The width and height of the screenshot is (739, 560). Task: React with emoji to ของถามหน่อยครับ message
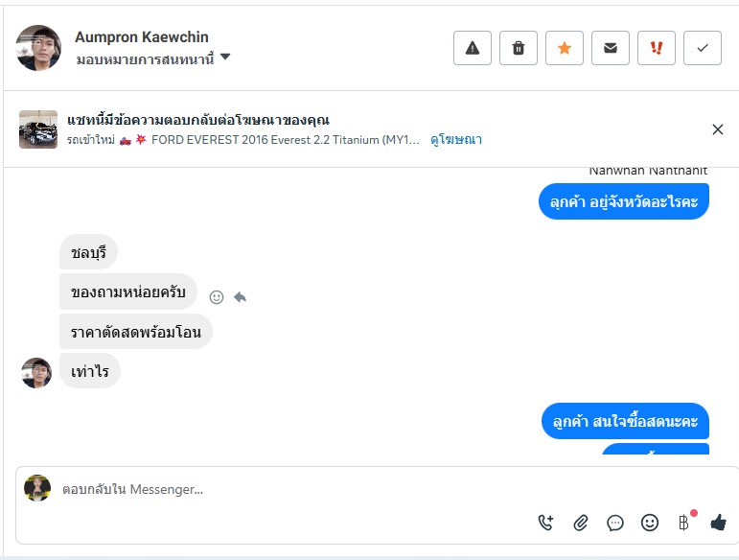tap(217, 297)
